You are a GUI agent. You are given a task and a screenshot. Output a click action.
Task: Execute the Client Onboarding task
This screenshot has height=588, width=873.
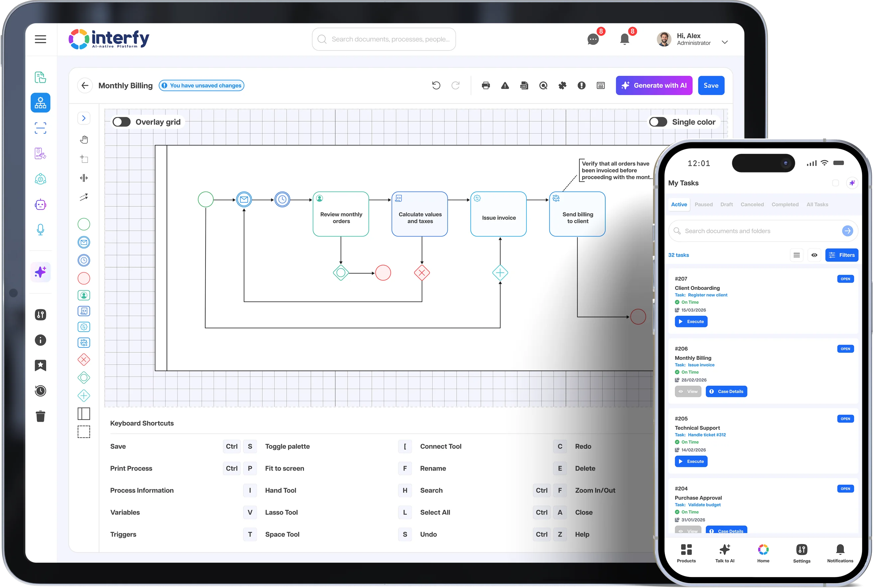coord(691,321)
